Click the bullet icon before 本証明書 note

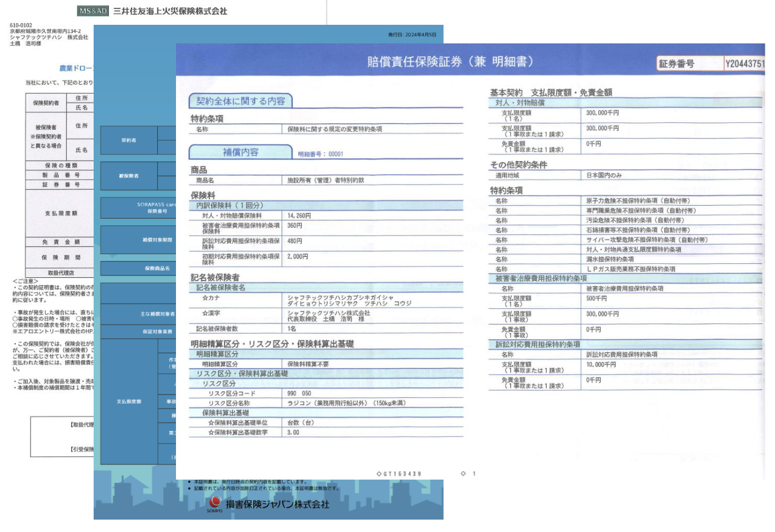(189, 482)
